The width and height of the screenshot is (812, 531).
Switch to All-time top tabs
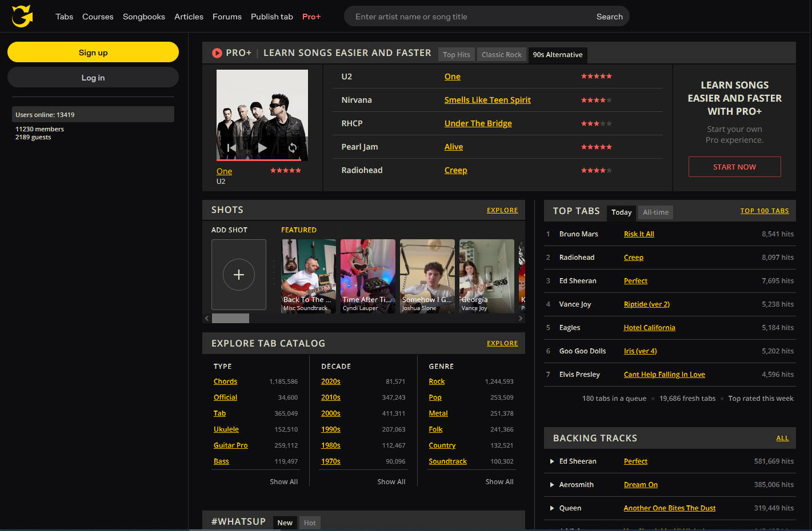click(655, 212)
